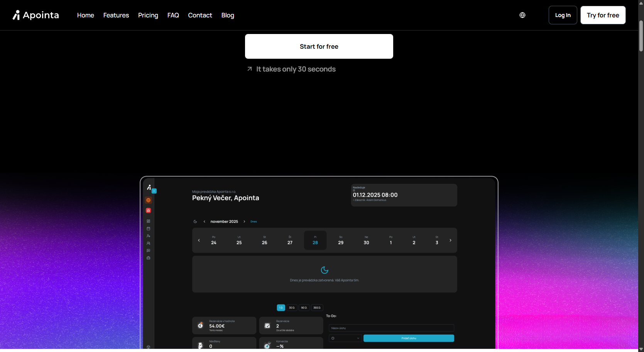Open the messages chat icon in sidebar
644x352 pixels.
(149, 250)
